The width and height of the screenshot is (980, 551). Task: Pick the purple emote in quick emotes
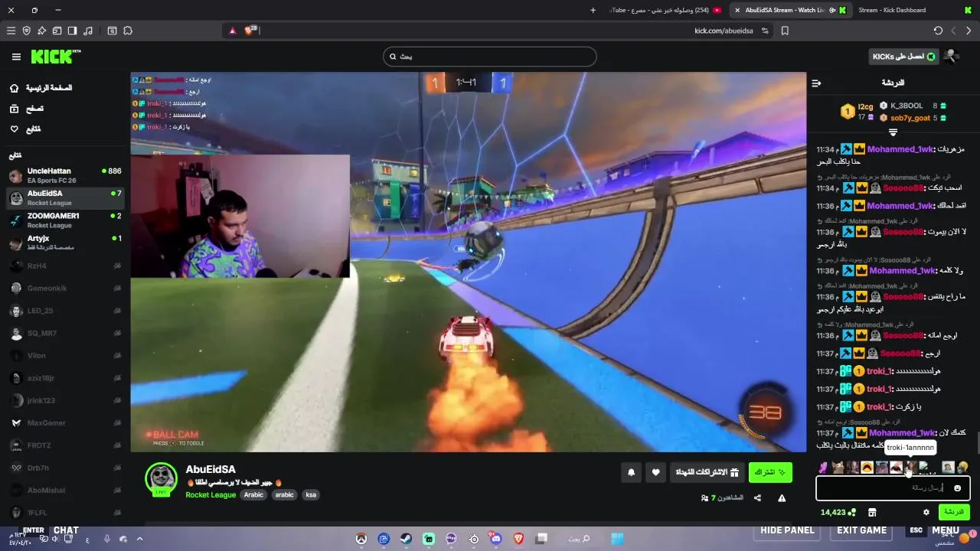click(823, 467)
